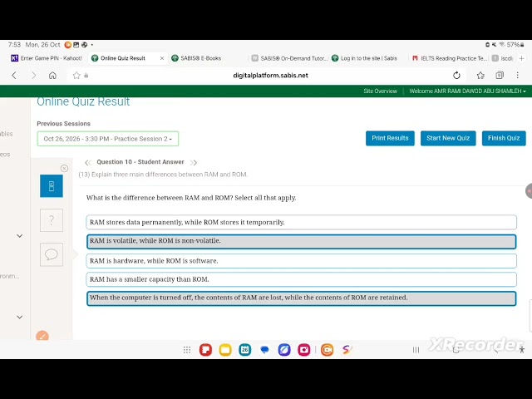Open the S-shaped app icon in taskbar

click(x=347, y=350)
